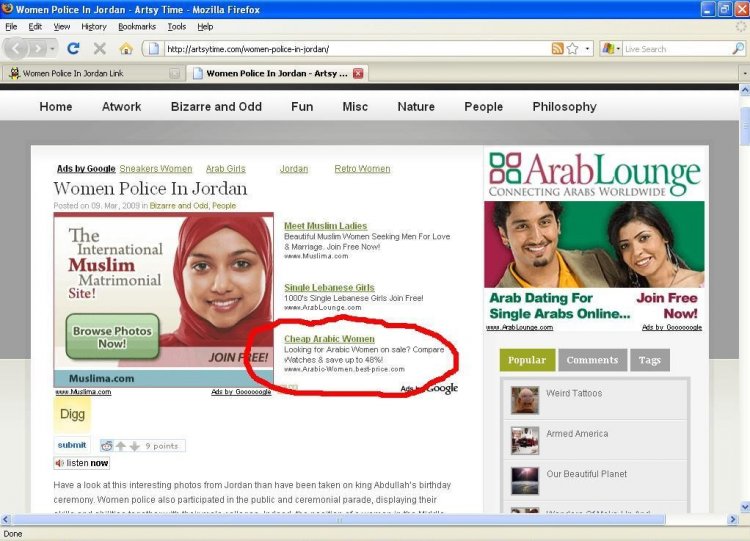Image resolution: width=750 pixels, height=541 pixels.
Task: Open the People navigation category
Action: [484, 107]
